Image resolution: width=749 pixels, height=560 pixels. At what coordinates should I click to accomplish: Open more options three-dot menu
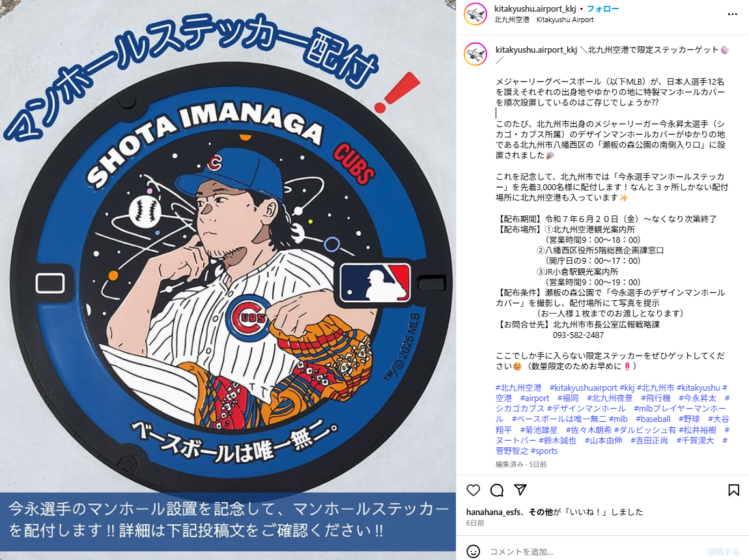click(732, 14)
